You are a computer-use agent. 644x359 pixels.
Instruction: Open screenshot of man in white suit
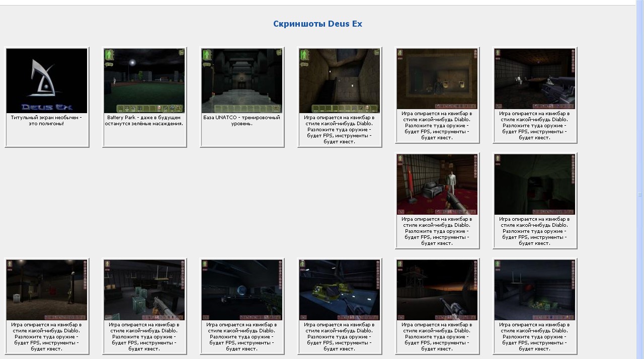(x=437, y=185)
